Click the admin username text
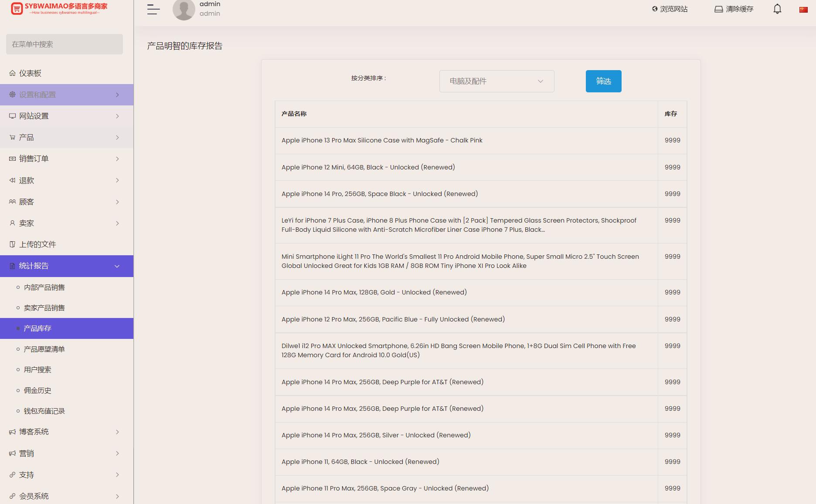816x504 pixels. coord(210,4)
